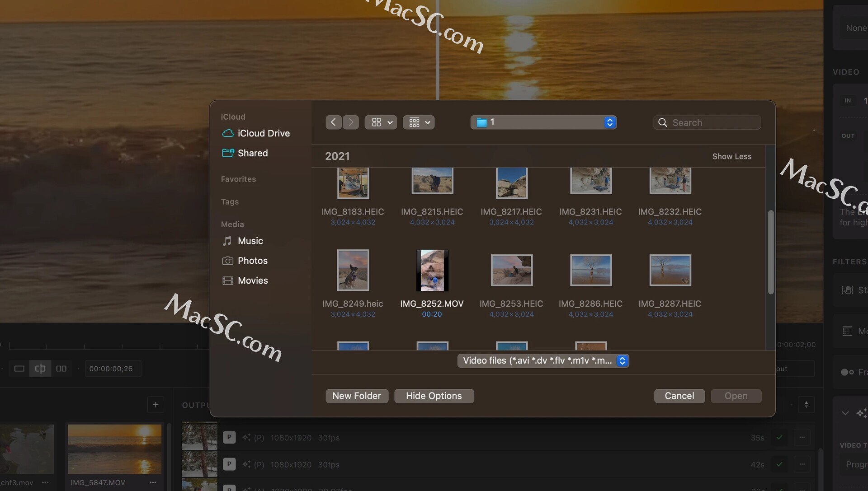Image resolution: width=868 pixels, height=491 pixels.
Task: Open the Photos media library
Action: 252,261
